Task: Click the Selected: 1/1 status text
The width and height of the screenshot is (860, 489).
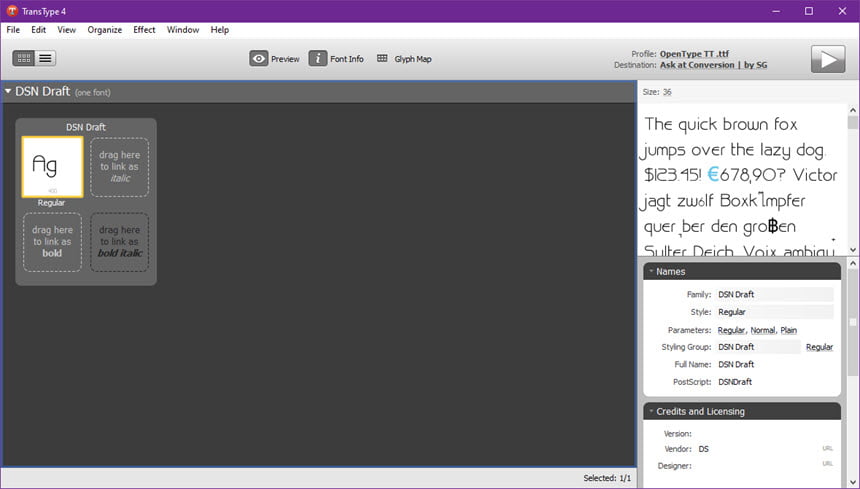Action: (607, 478)
